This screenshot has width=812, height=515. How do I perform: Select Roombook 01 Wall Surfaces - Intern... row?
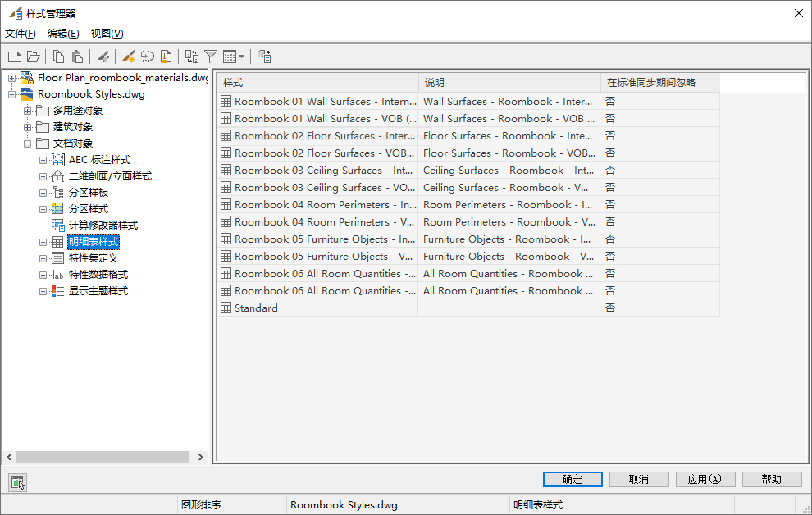click(468, 102)
